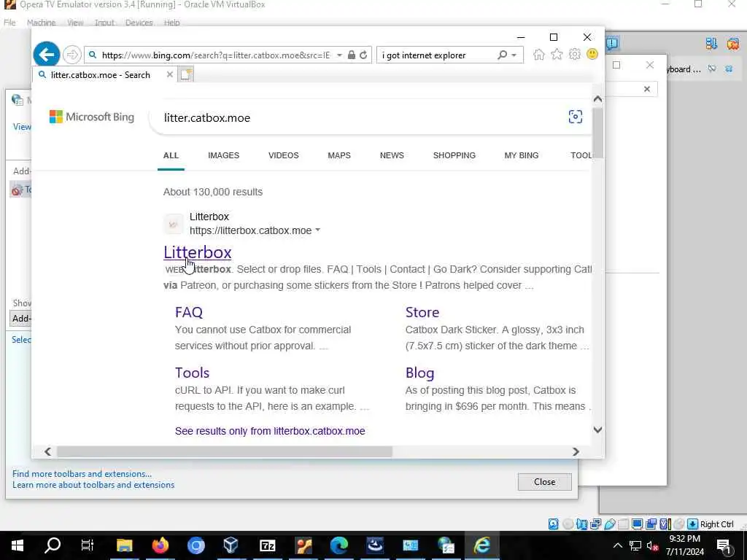The width and height of the screenshot is (747, 560).
Task: Select the ALL results tab
Action: [171, 155]
